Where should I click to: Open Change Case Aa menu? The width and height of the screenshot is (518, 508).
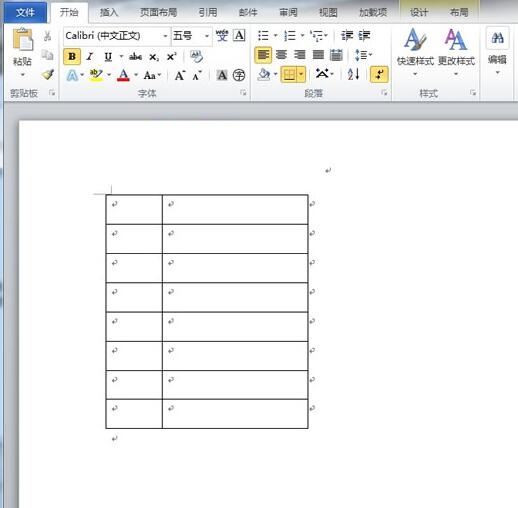click(x=152, y=75)
